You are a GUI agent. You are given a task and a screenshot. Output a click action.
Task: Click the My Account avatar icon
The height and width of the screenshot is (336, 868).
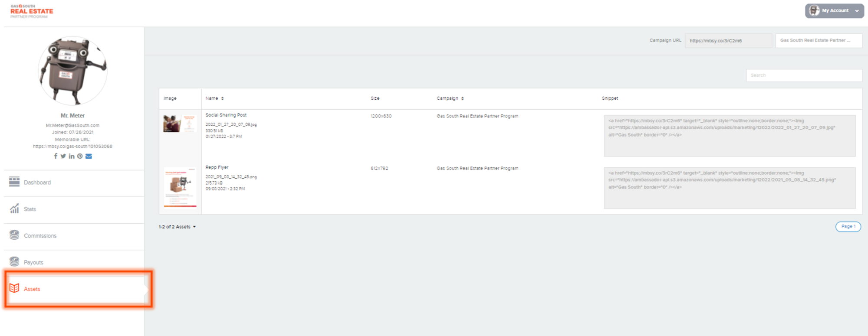(x=814, y=10)
